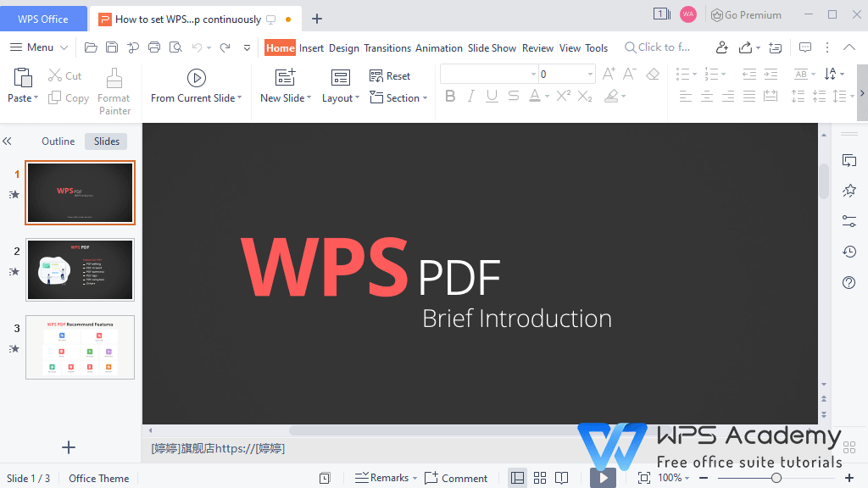Click the zoom out minus button

[x=704, y=478]
